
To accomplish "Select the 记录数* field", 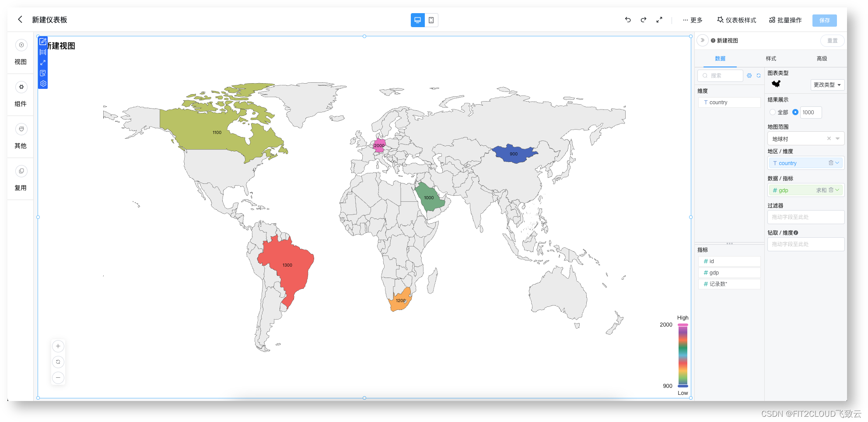I will pos(729,284).
